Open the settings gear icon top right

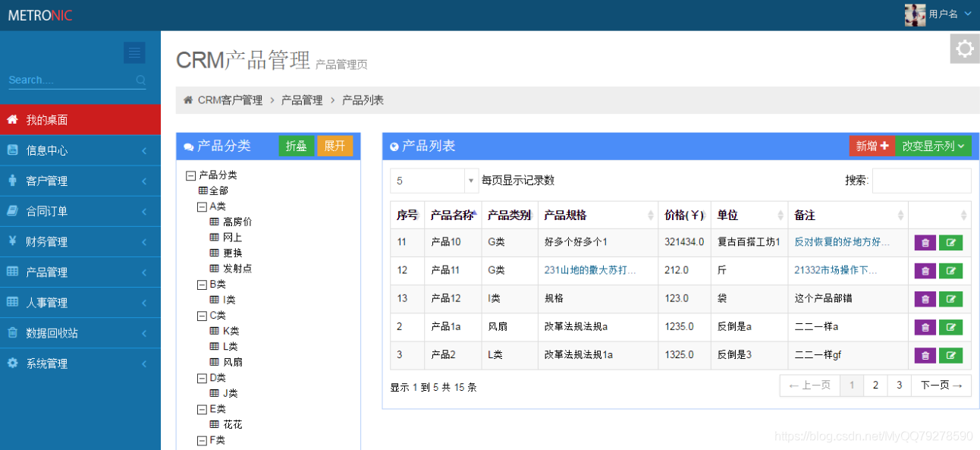coord(964,49)
